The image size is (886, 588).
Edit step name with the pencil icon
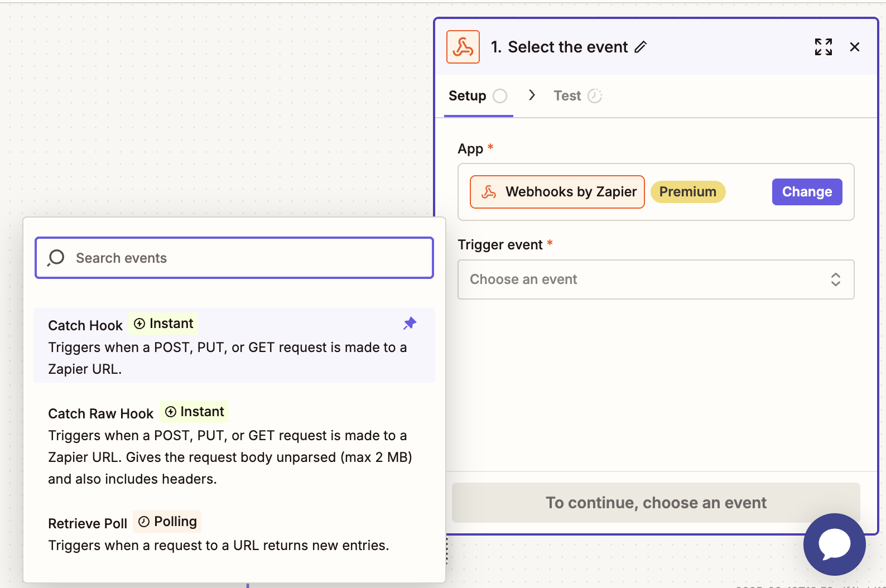point(641,47)
